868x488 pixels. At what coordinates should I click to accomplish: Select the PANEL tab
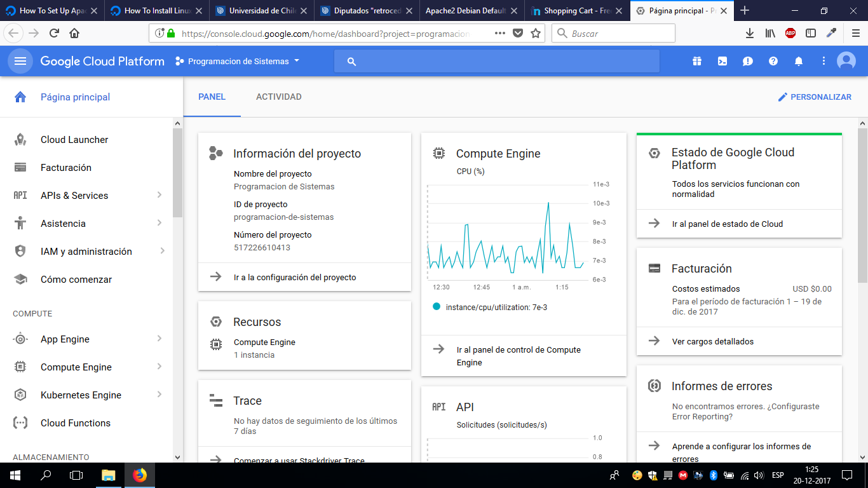(x=212, y=97)
